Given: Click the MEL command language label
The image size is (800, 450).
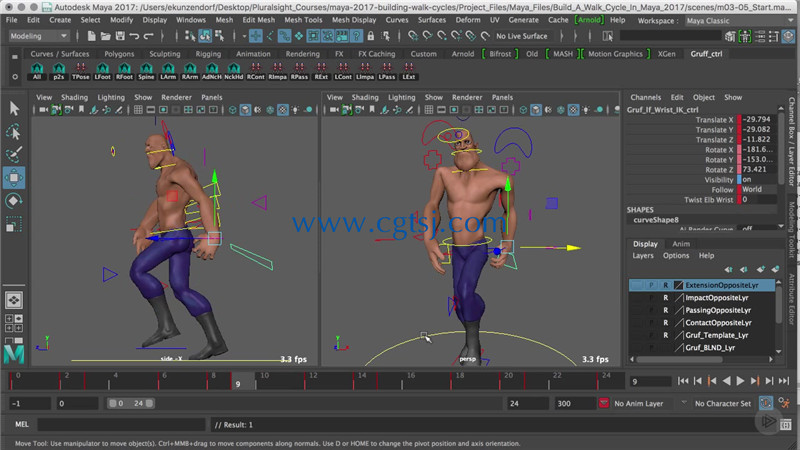Looking at the screenshot, I should pyautogui.click(x=22, y=424).
